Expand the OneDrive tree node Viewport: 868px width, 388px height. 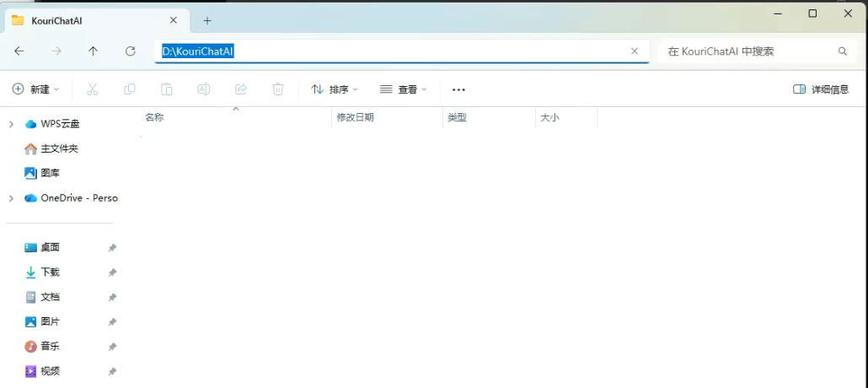[11, 198]
